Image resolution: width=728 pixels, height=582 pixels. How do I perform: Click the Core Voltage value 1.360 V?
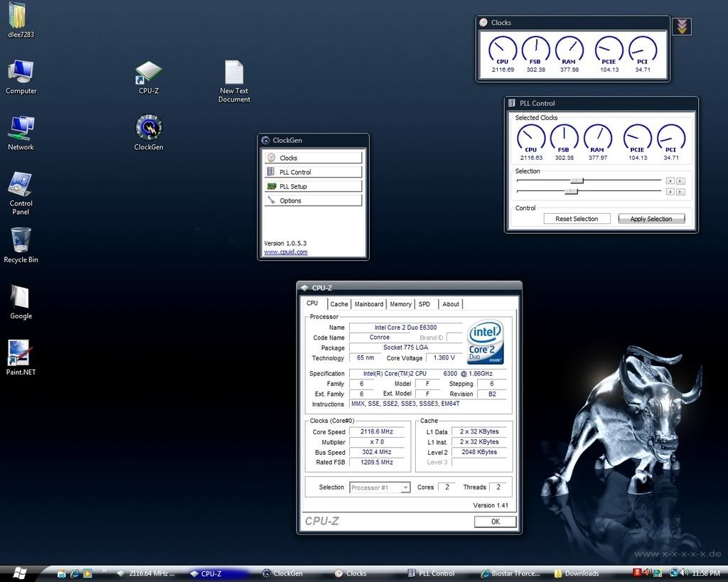coord(444,358)
